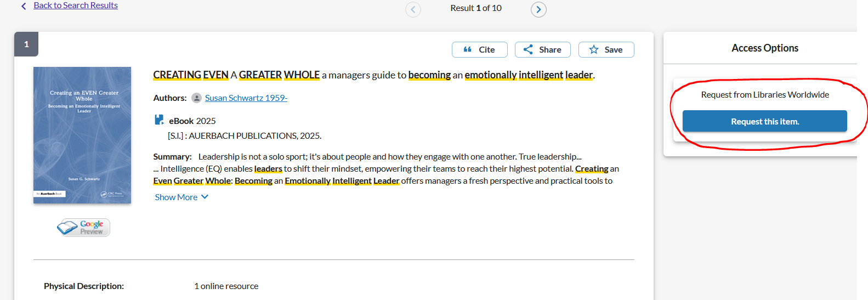The width and height of the screenshot is (868, 300).
Task: Go to previous result arrow
Action: pos(413,9)
